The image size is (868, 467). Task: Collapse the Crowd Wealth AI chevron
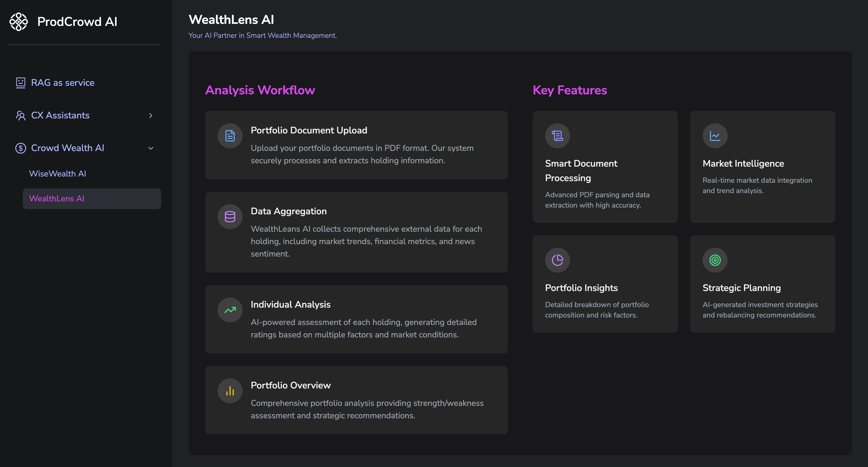151,148
